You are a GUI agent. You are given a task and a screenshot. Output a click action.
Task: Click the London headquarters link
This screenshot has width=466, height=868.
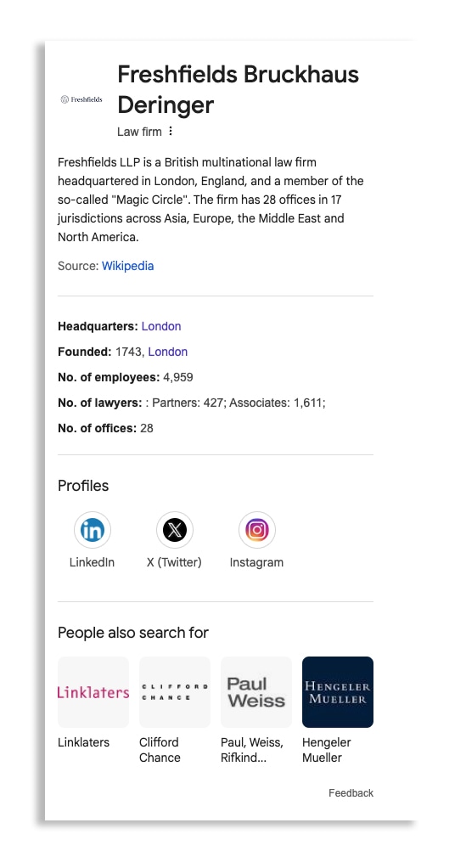pos(161,326)
